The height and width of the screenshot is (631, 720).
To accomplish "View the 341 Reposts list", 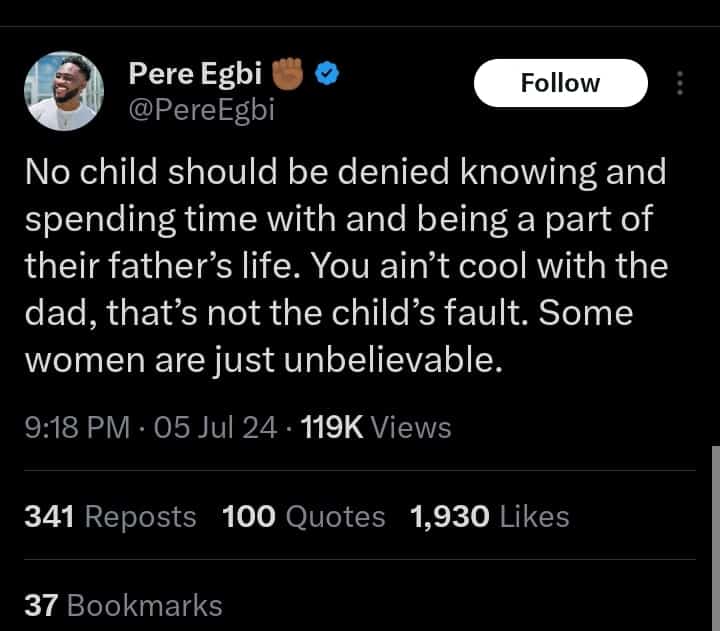I will 110,516.
